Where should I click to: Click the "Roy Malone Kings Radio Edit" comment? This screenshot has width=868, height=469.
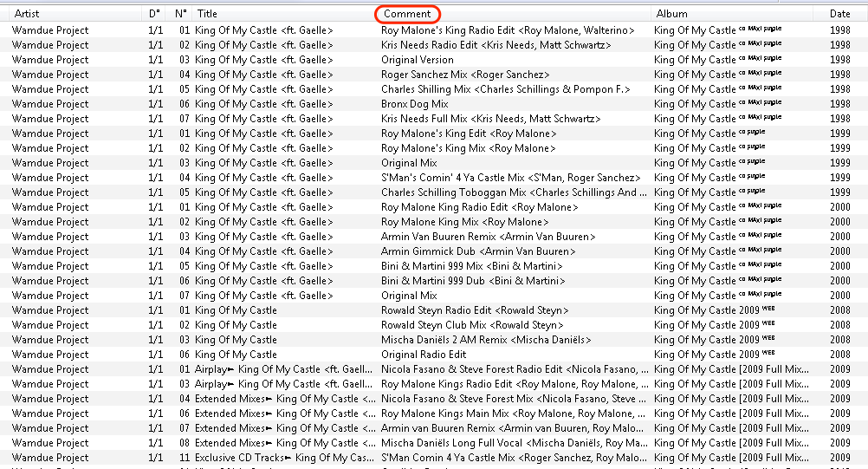(x=515, y=384)
